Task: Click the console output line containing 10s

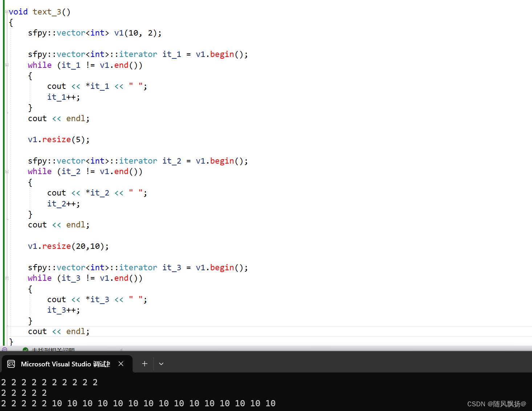Action: point(138,403)
